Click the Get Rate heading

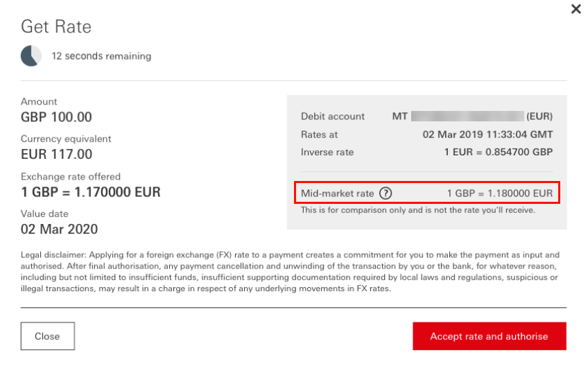coord(56,27)
